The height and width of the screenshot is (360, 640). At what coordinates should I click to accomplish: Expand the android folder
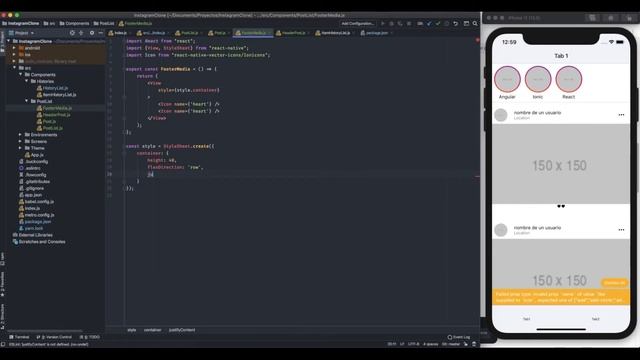15,48
